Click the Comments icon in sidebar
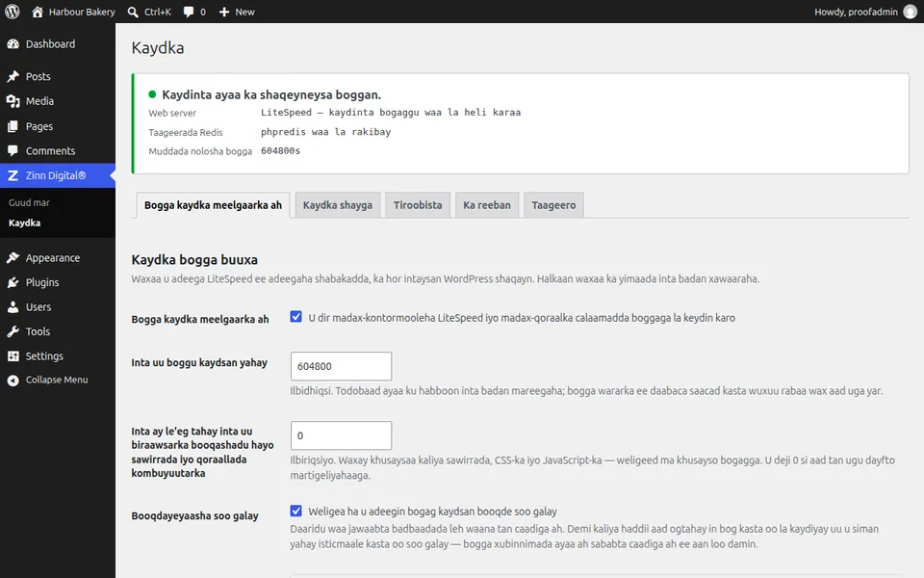 [13, 151]
